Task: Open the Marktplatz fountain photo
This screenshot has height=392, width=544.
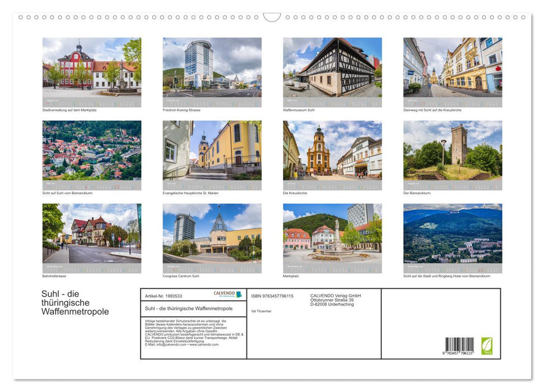Action: pyautogui.click(x=333, y=236)
